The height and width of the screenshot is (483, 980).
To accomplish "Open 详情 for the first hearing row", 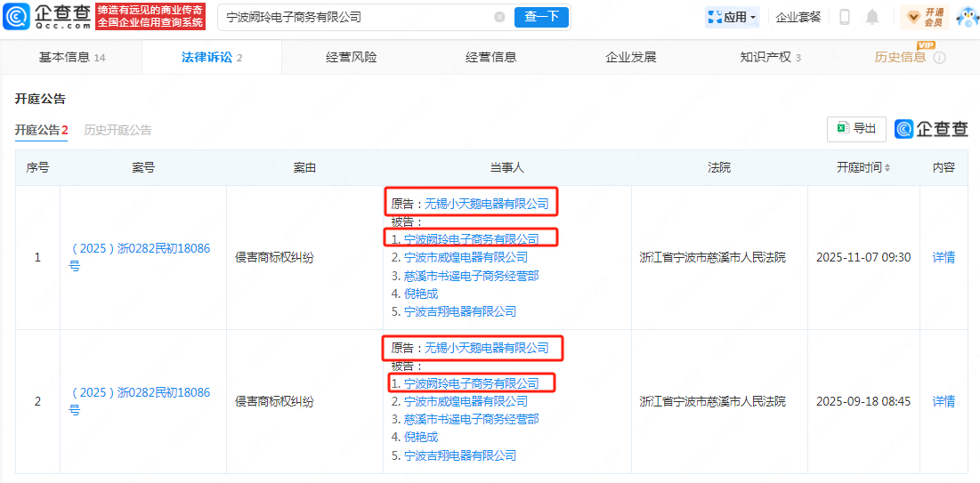I will 944,258.
